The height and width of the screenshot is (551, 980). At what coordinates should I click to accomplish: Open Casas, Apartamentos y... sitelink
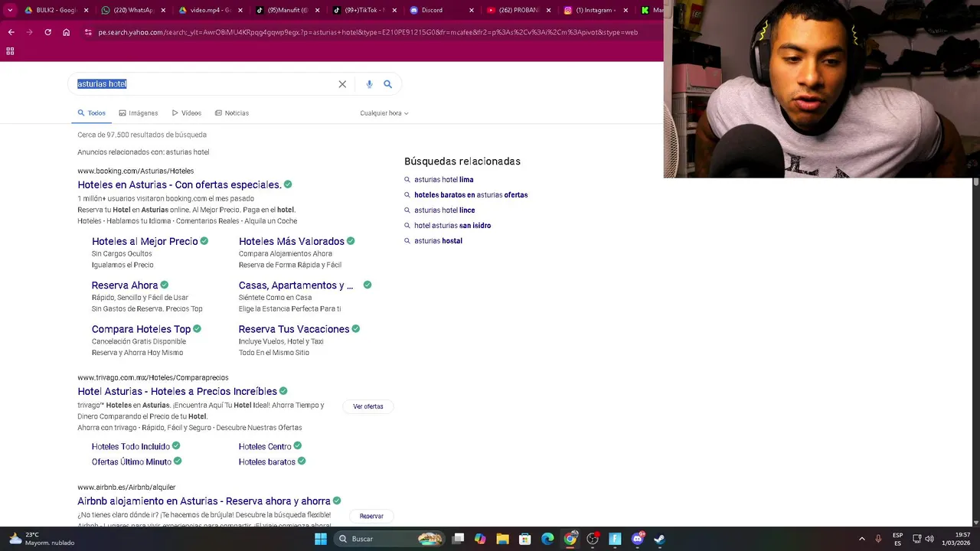[296, 285]
